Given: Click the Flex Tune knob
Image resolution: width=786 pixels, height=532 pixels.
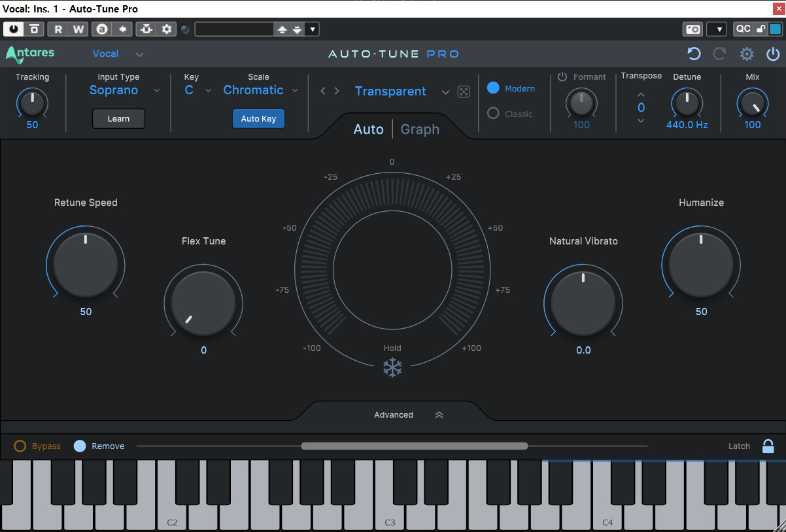Looking at the screenshot, I should tap(203, 302).
